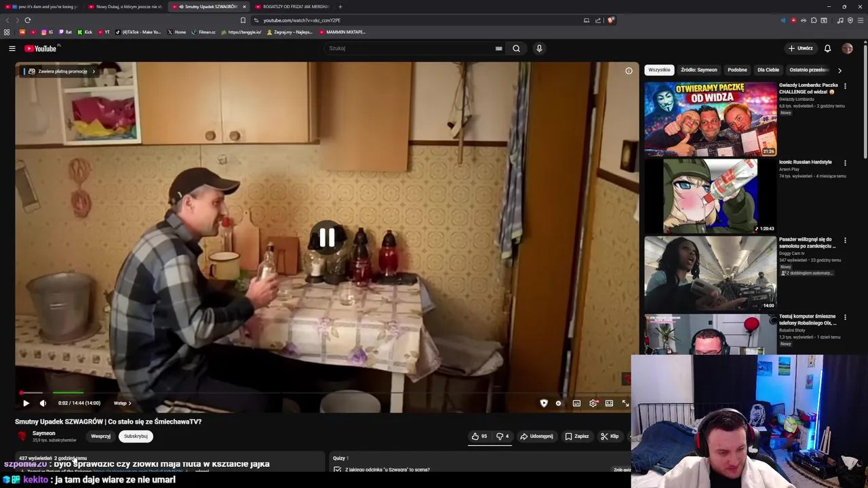Create a clip with the Klip button
868x488 pixels.
pos(610,436)
